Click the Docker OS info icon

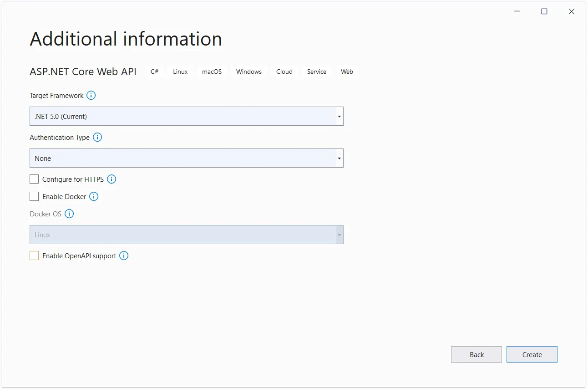coord(69,214)
